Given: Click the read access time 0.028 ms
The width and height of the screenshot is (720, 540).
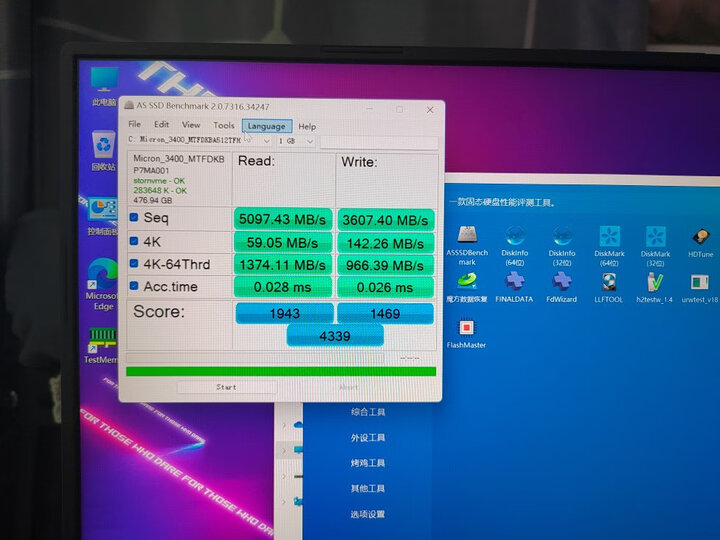Looking at the screenshot, I should 282,287.
